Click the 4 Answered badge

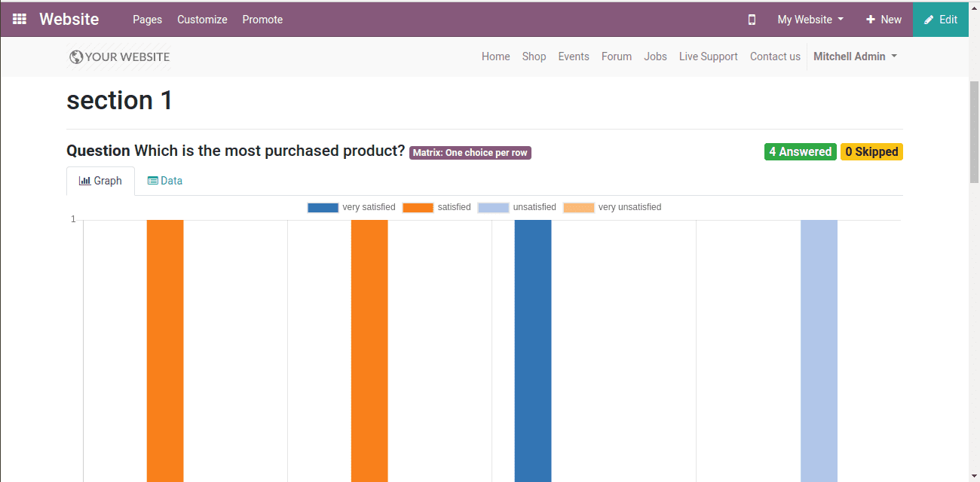[800, 152]
